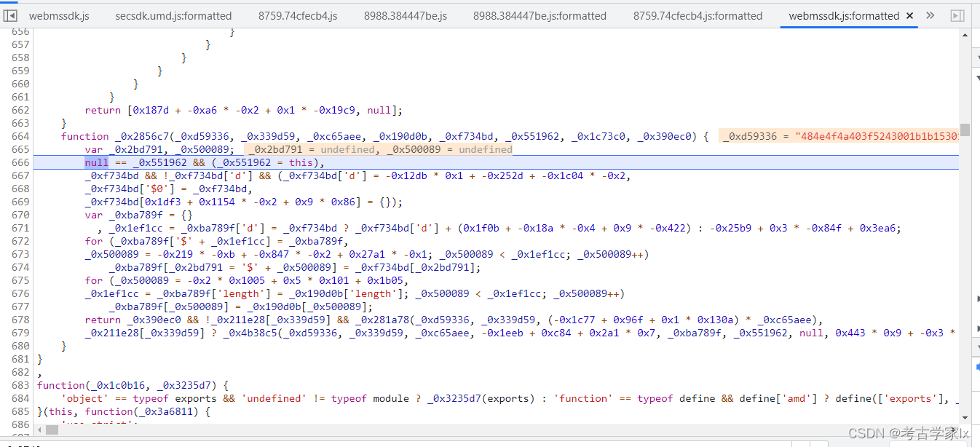Set breakpoint on line number 678
This screenshot has width=980, height=447.
point(20,320)
